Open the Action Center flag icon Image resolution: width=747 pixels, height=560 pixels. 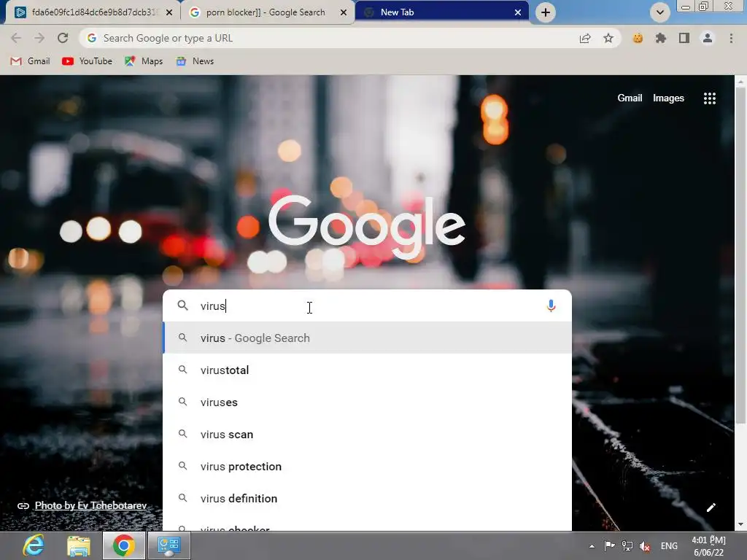click(x=609, y=546)
